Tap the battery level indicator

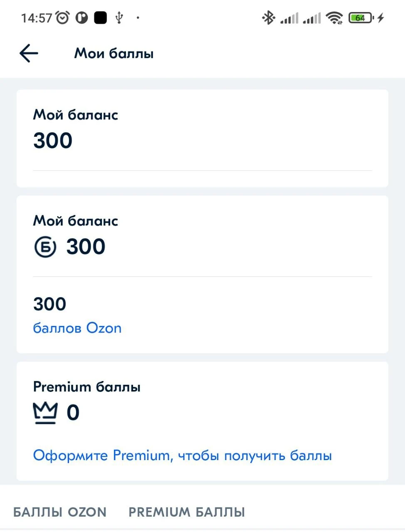pyautogui.click(x=361, y=18)
